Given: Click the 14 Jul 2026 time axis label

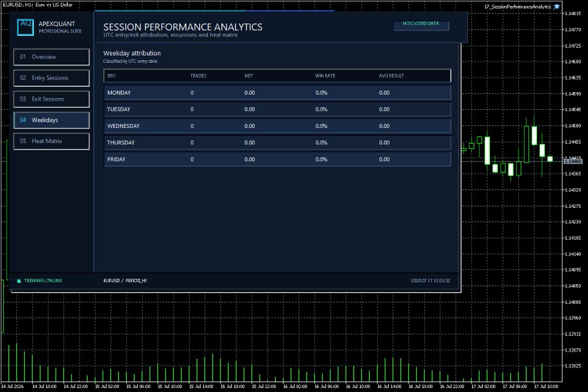Looking at the screenshot, I should (x=12, y=386).
